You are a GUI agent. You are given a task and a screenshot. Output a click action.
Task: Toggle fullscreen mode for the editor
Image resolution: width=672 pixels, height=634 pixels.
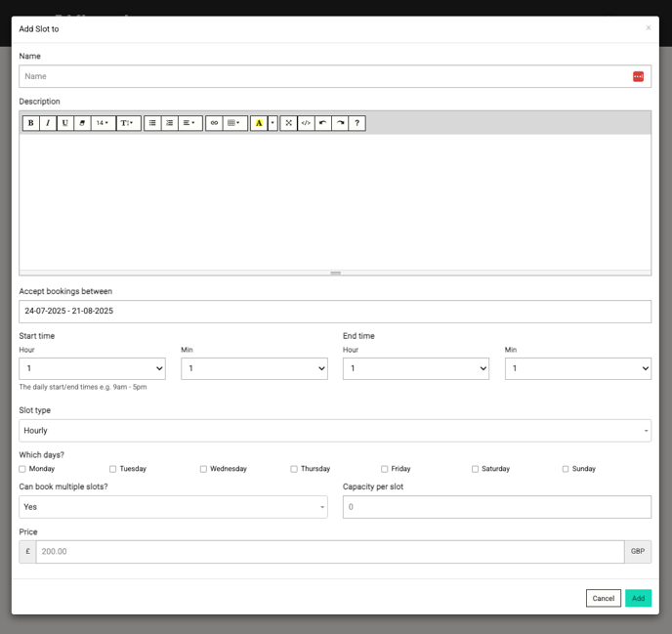point(289,123)
